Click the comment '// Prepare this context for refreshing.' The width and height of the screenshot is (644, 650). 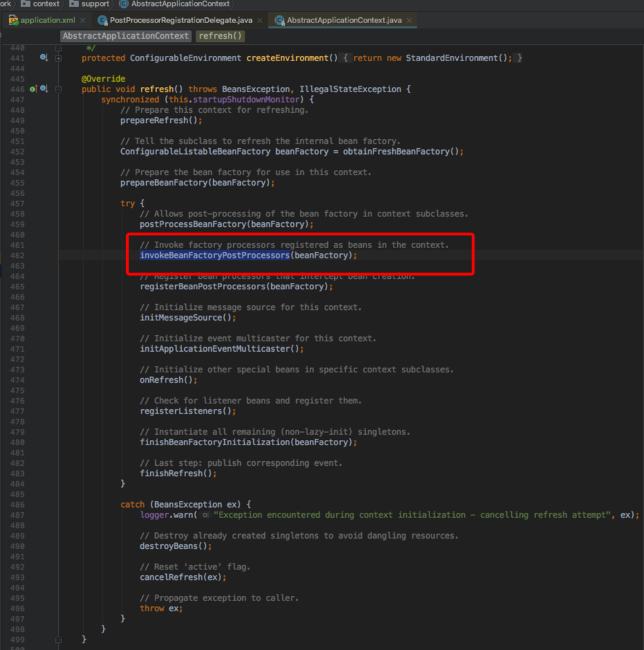[214, 110]
